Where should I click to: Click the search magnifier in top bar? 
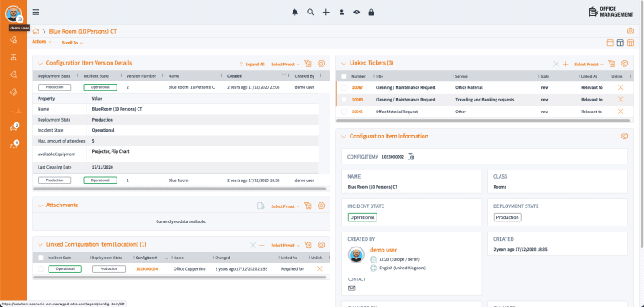(310, 13)
